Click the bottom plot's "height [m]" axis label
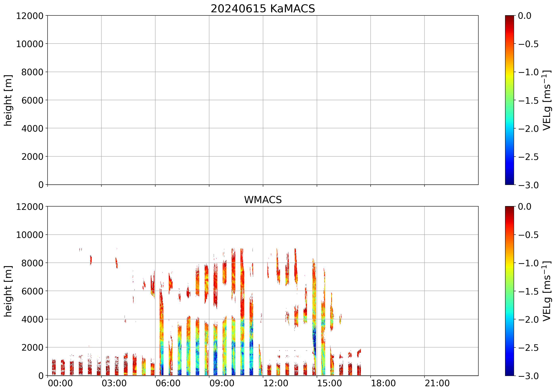This screenshot has height=392, width=557. coord(8,291)
